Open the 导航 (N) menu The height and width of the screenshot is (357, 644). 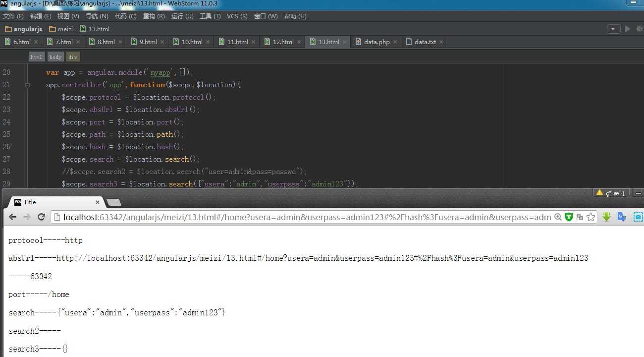[97, 16]
